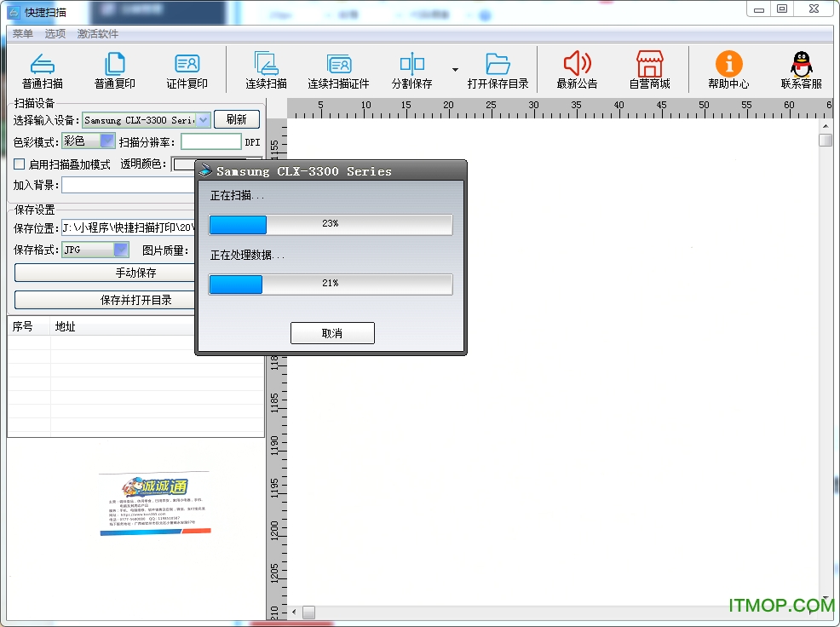Expand the 保存格式 JPG format dropdown

[121, 250]
